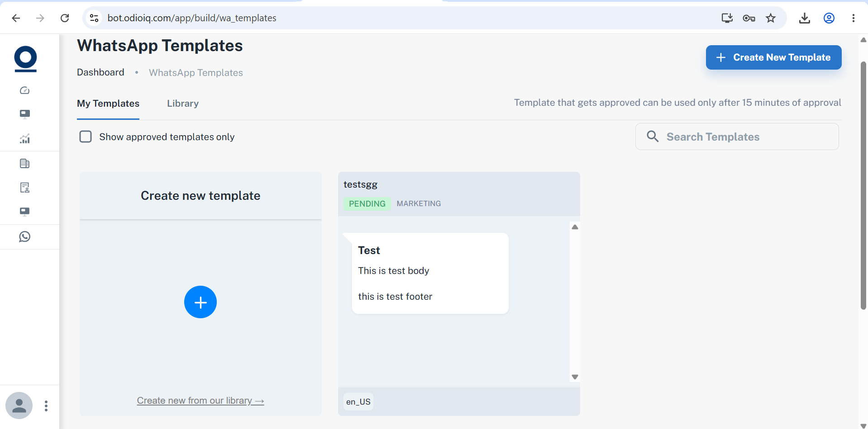The height and width of the screenshot is (429, 868).
Task: Open the browser profile icon
Action: (x=829, y=18)
